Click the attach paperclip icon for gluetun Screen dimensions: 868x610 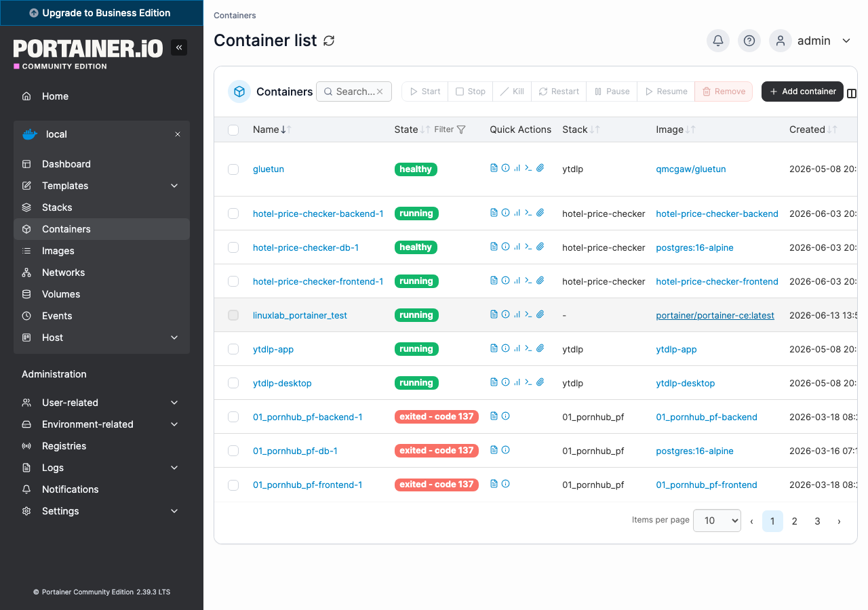click(540, 168)
